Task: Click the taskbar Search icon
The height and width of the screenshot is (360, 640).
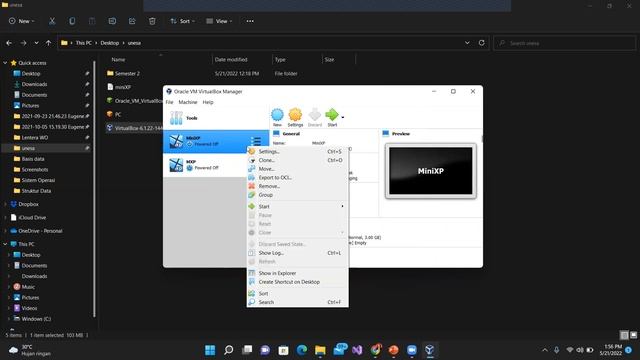Action: [229, 350]
